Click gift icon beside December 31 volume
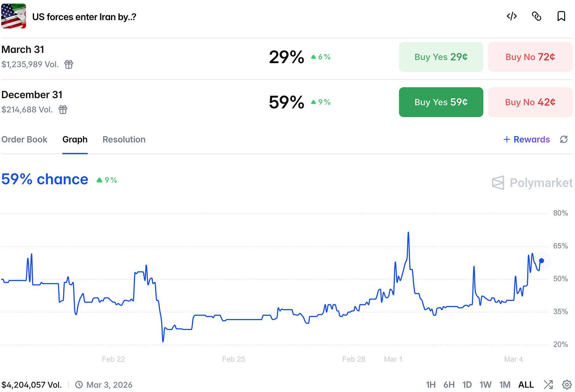 point(63,109)
